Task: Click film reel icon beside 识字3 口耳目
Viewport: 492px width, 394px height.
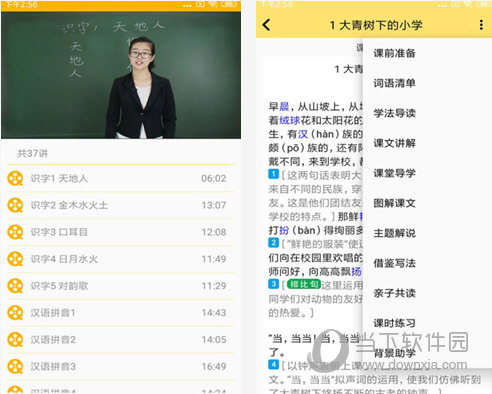Action: click(x=15, y=232)
